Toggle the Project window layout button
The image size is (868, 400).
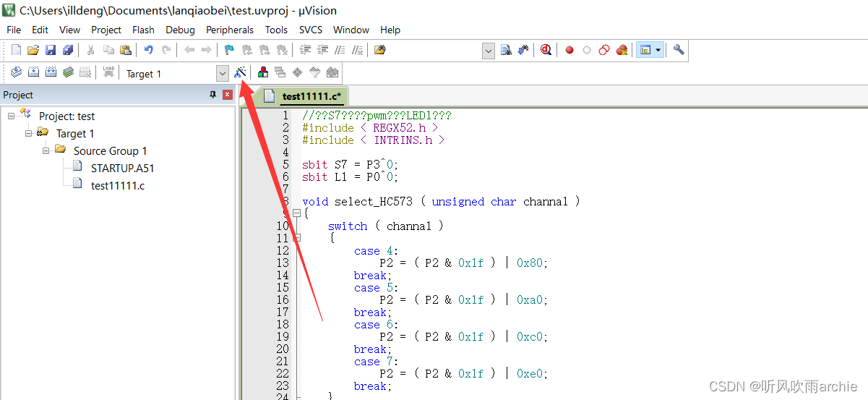tap(645, 50)
